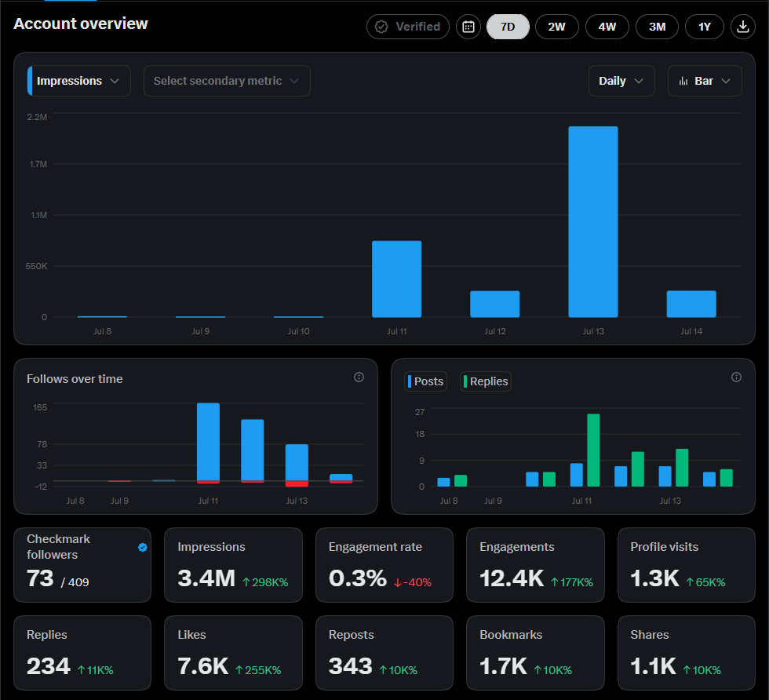Select the 7D time range

point(508,27)
